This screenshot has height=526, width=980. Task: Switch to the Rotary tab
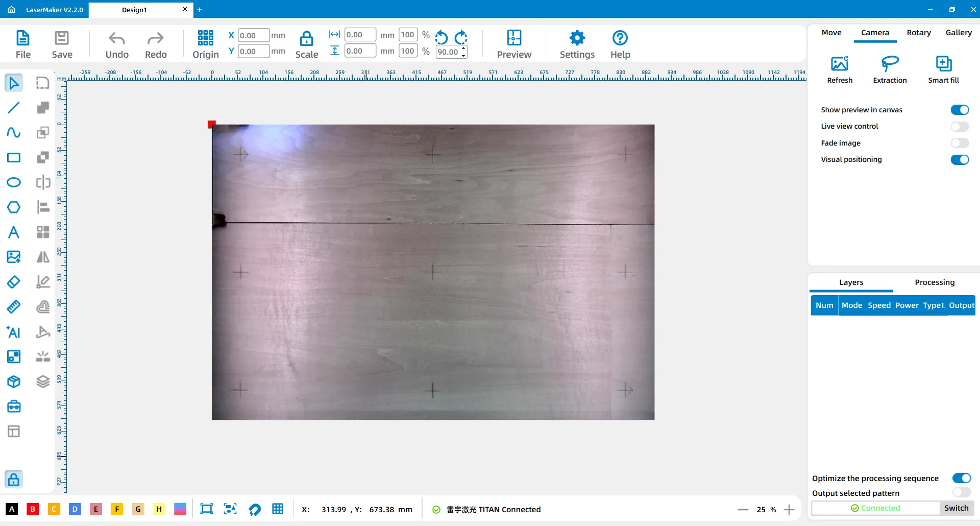tap(919, 33)
